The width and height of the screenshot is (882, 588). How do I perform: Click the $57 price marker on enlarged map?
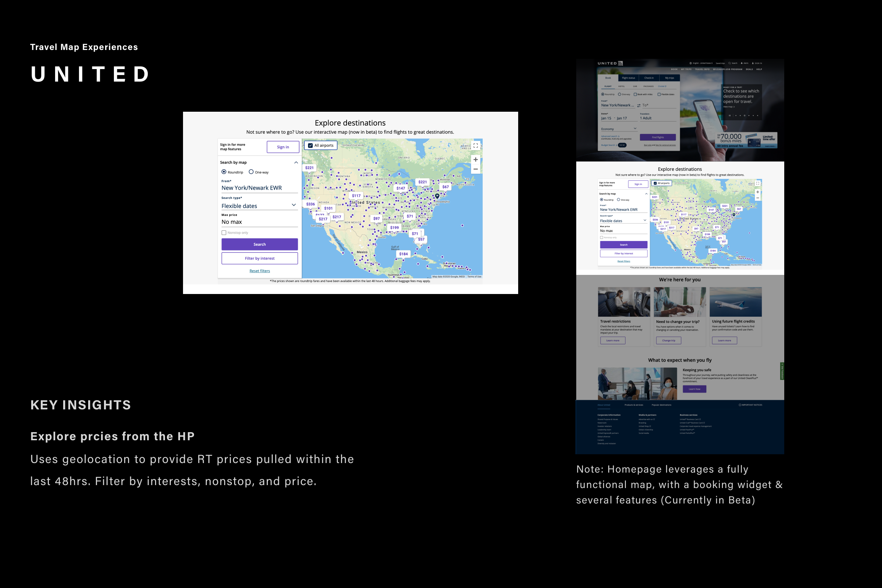pyautogui.click(x=421, y=239)
